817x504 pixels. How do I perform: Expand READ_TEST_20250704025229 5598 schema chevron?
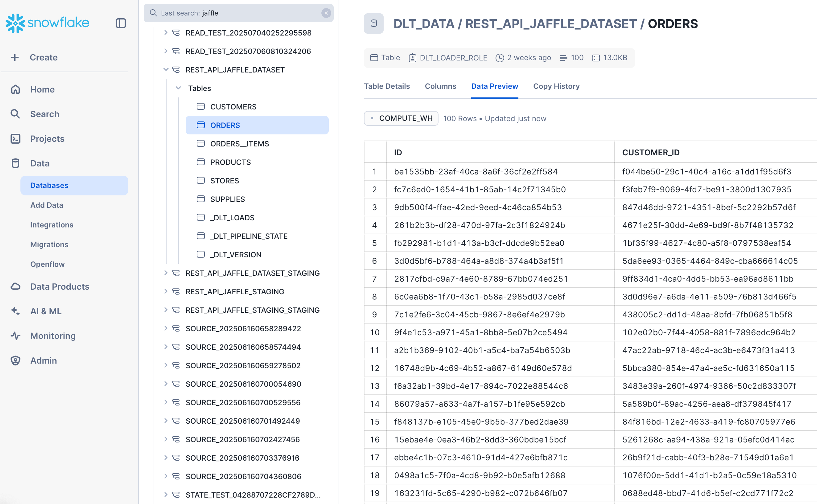[166, 33]
